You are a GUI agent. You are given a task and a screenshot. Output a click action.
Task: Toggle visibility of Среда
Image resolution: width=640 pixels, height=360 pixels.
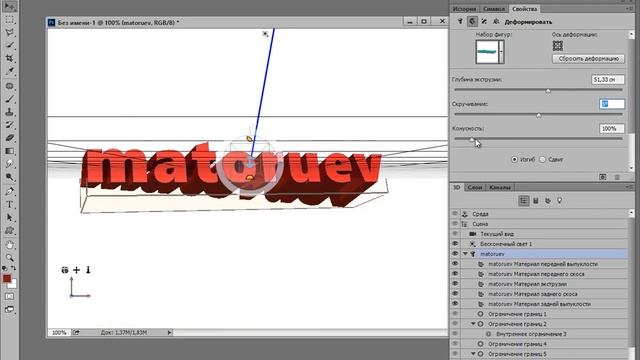(x=455, y=213)
